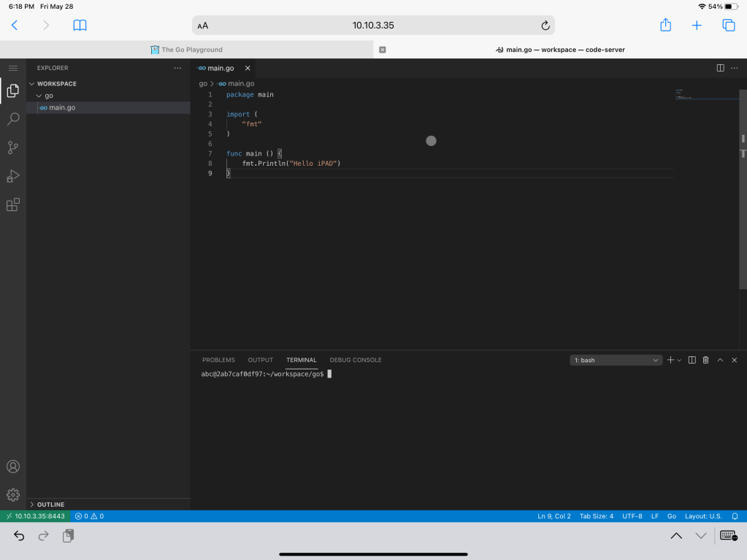747x560 pixels.
Task: Collapse the WORKSPACE folder section
Action: coord(56,84)
